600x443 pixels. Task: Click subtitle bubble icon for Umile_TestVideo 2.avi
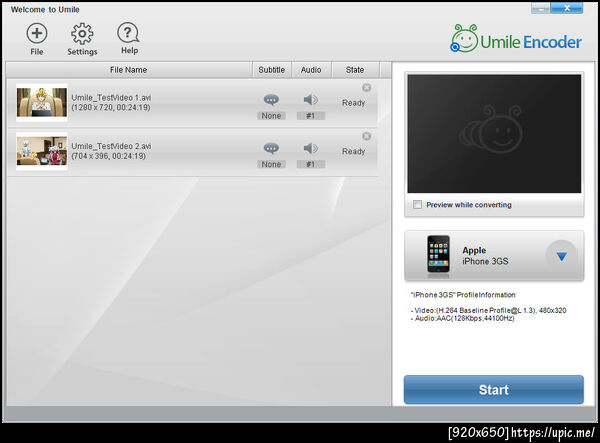click(x=271, y=148)
